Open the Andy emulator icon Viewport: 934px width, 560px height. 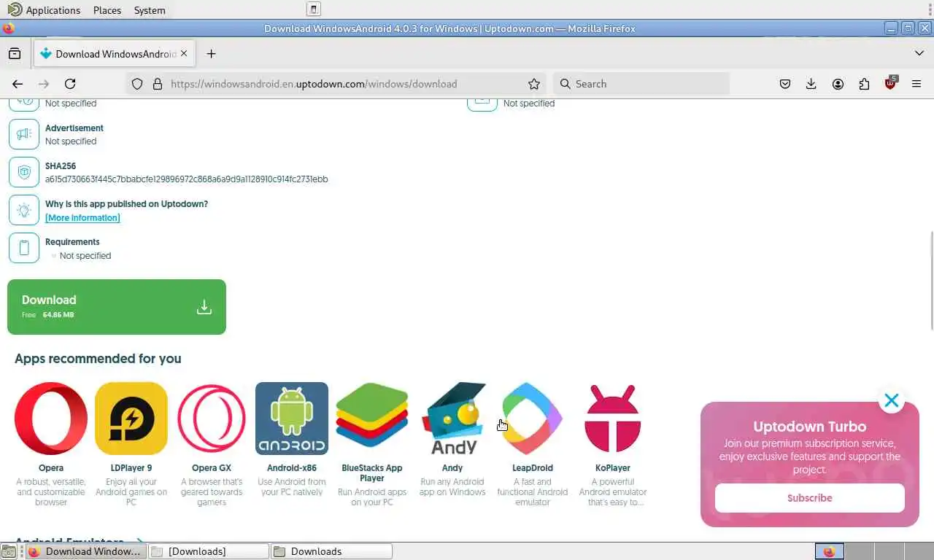pyautogui.click(x=452, y=419)
